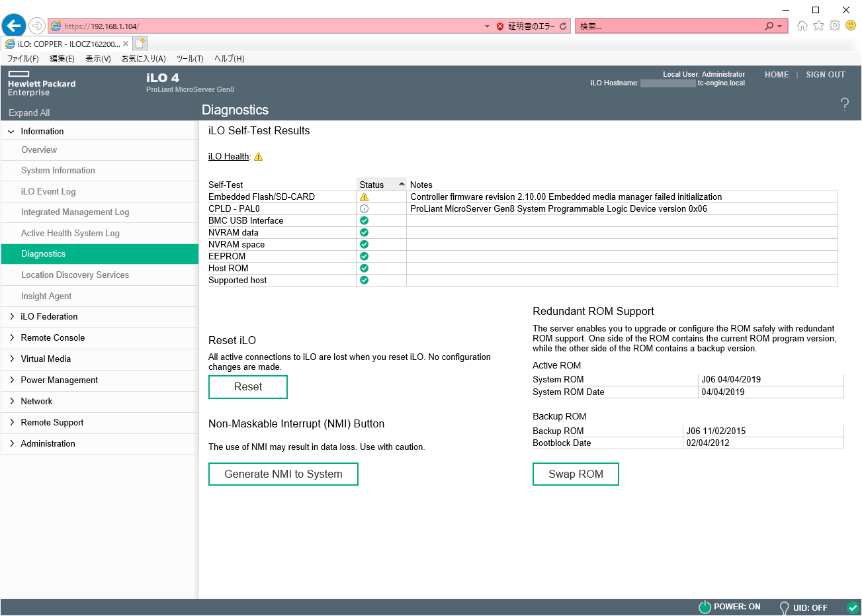Open the お気に入り(A) menu
Image resolution: width=862 pixels, height=616 pixels.
[144, 59]
